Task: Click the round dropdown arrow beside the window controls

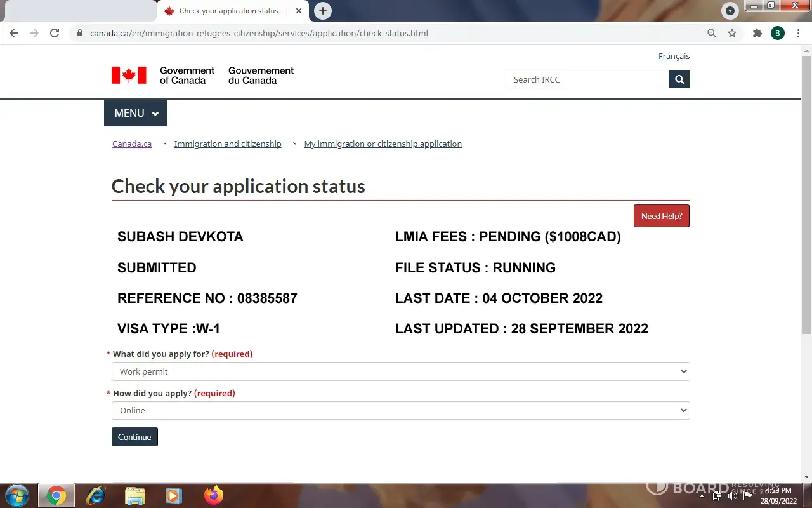Action: [x=730, y=11]
